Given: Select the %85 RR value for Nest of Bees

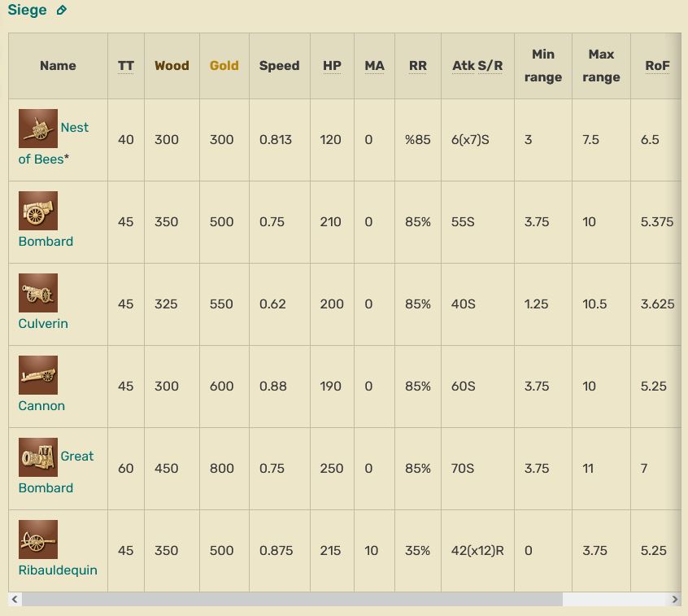Looking at the screenshot, I should point(418,140).
